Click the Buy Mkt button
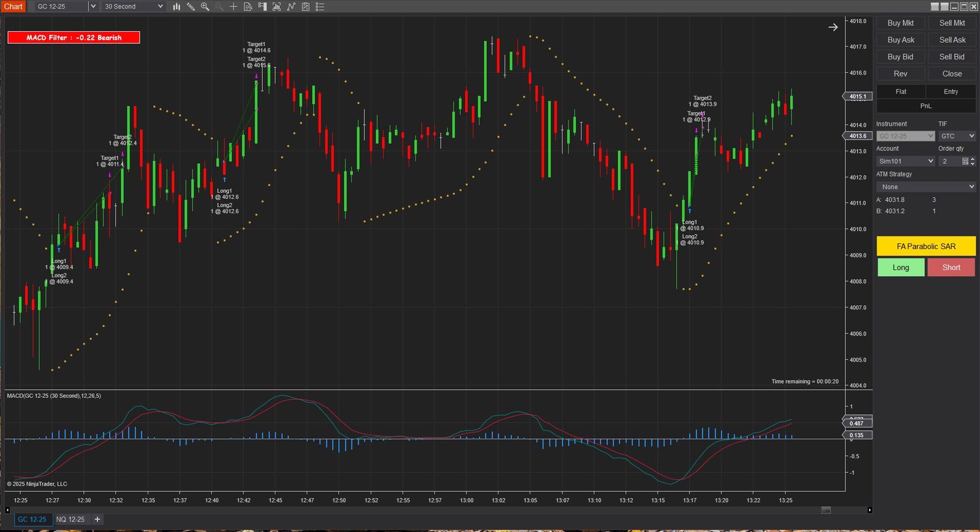980x532 pixels. 900,23
